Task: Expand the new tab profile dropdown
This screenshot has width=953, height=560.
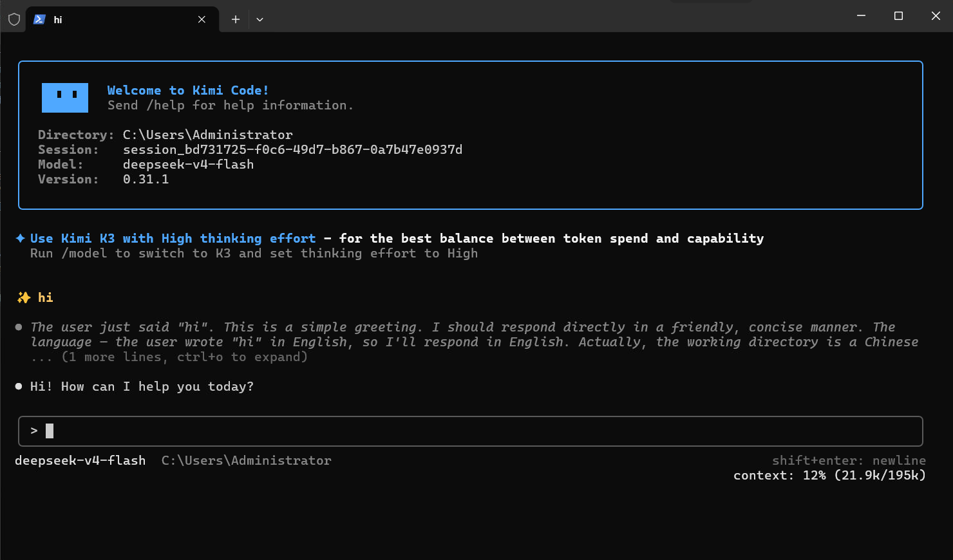Action: click(259, 19)
